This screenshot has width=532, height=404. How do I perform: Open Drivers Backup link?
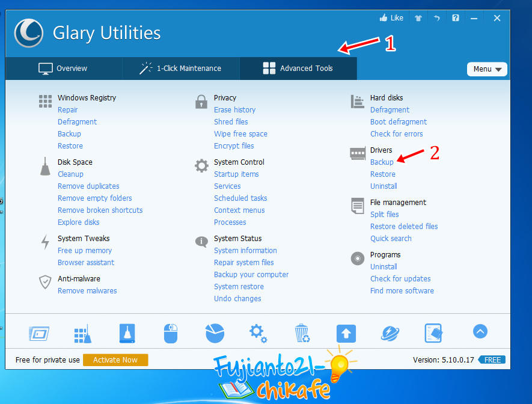tap(381, 162)
